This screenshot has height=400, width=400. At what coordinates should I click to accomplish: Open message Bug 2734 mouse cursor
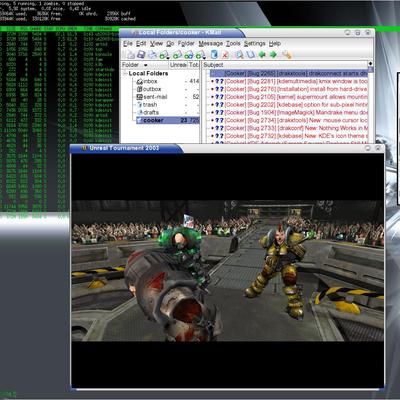(289, 120)
